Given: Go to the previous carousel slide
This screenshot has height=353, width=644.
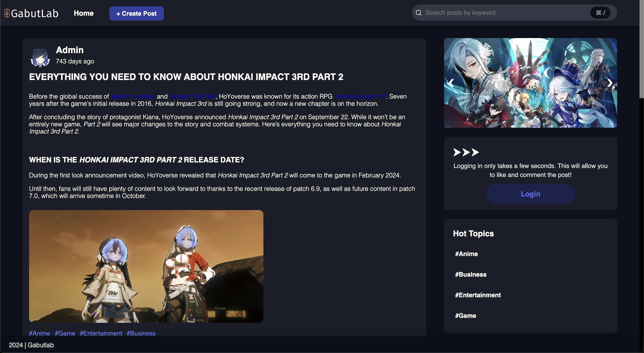Looking at the screenshot, I should point(451,83).
